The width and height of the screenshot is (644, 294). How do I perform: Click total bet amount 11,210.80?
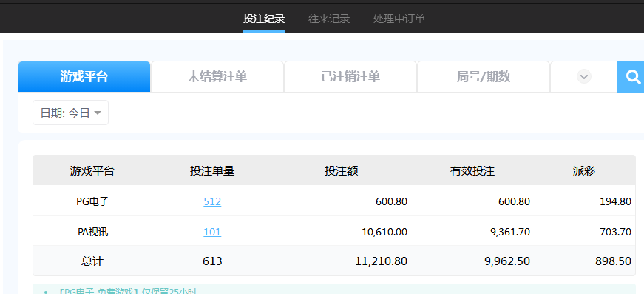point(381,261)
